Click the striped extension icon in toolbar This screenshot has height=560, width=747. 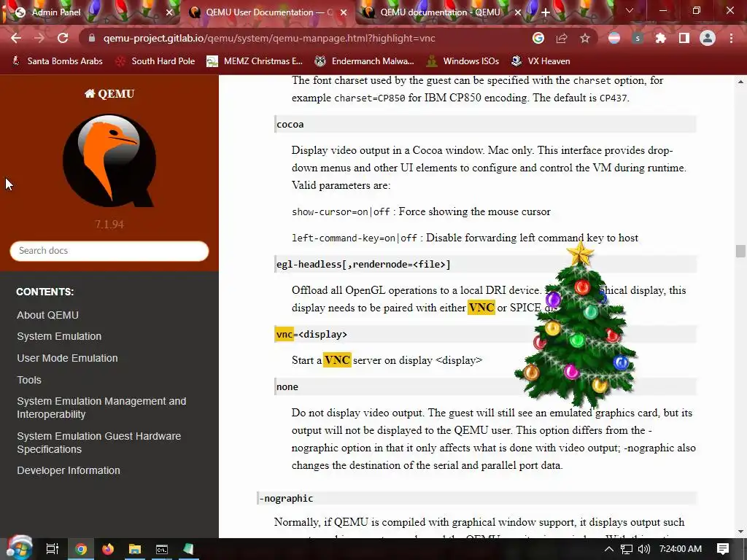pyautogui.click(x=614, y=38)
